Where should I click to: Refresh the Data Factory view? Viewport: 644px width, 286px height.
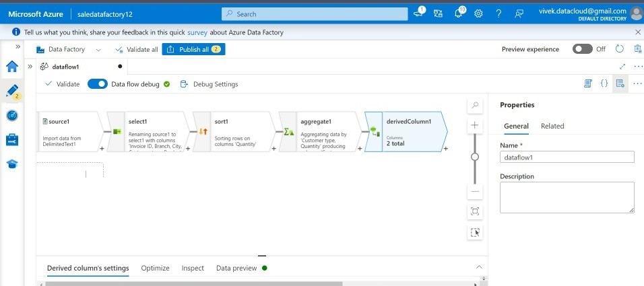(619, 49)
